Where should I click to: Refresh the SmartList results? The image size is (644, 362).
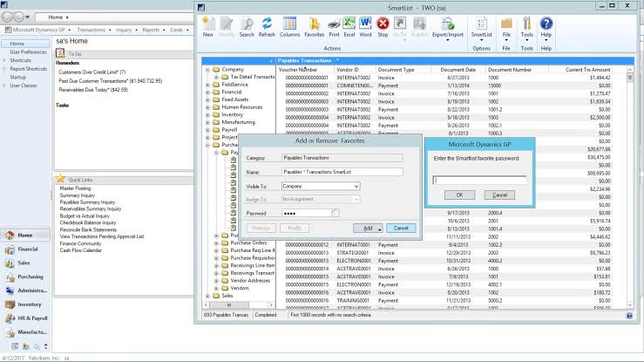267,27
